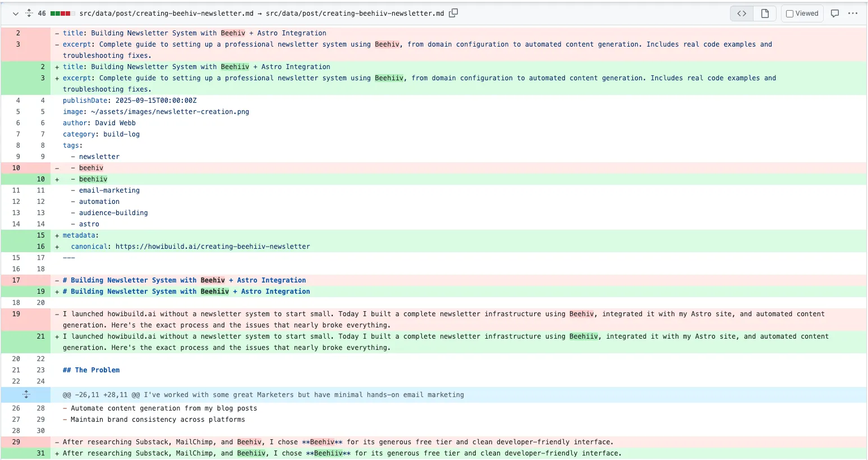Expand all lines of the file
The width and height of the screenshot is (868, 460).
(29, 13)
